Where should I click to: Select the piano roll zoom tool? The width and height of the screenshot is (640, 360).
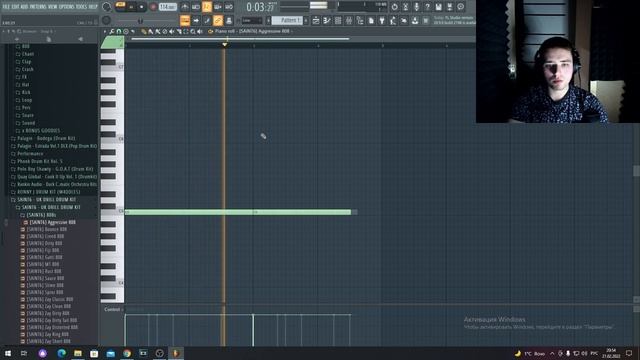193,31
